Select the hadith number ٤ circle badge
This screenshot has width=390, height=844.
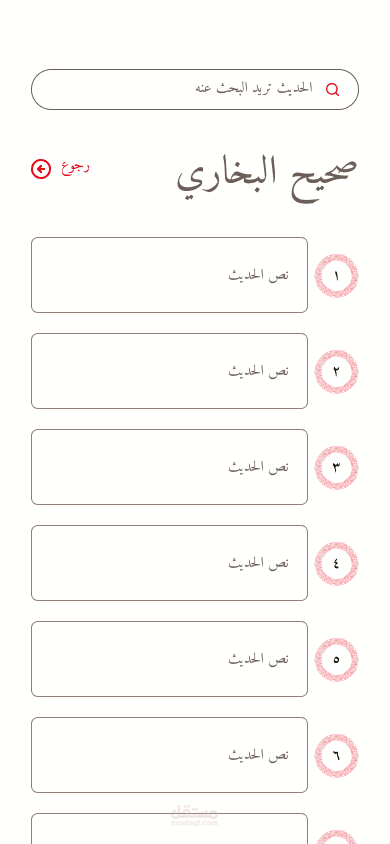(x=336, y=564)
